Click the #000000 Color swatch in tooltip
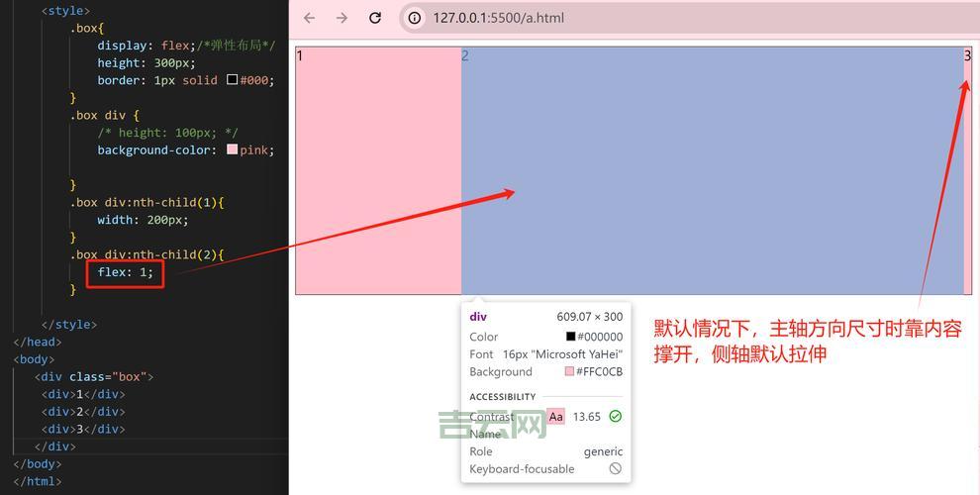Viewport: 980px width, 495px height. (x=569, y=337)
